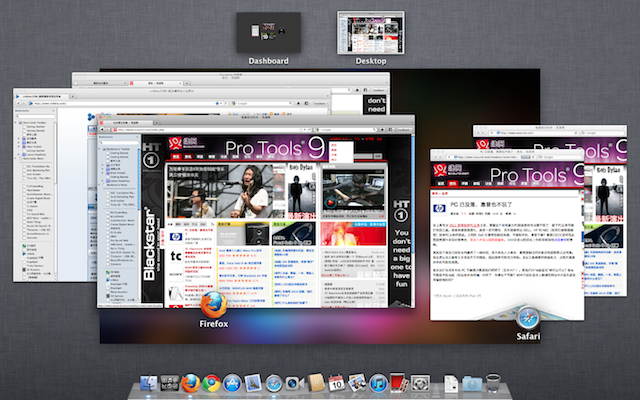Click the first tab in middle Firefox window
Image resolution: width=640 pixels, height=400 pixels.
tap(40, 96)
